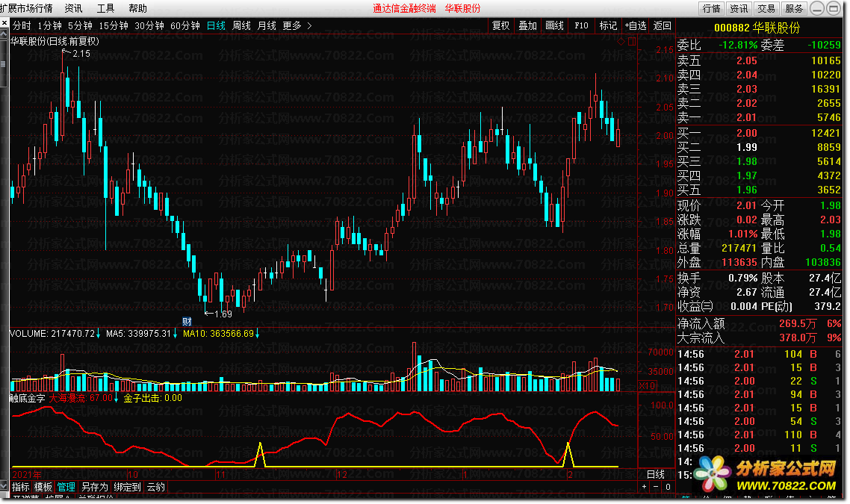Viewport: 850px width, 504px height.
Task: Zoom out with the minus button
Action: pyautogui.click(x=656, y=487)
